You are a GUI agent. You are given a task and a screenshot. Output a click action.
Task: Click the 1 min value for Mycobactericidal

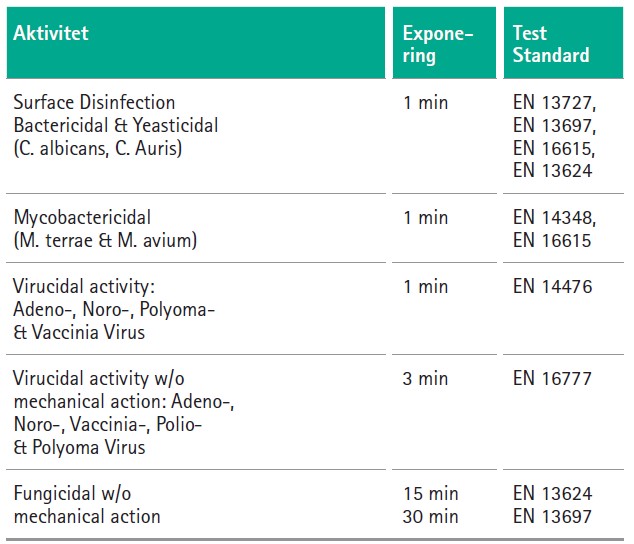[426, 218]
